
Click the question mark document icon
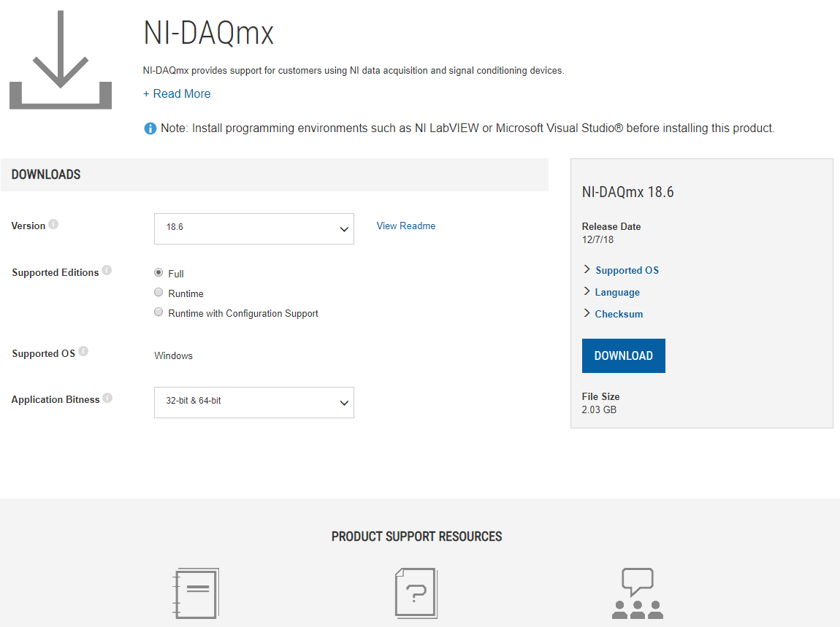[416, 593]
